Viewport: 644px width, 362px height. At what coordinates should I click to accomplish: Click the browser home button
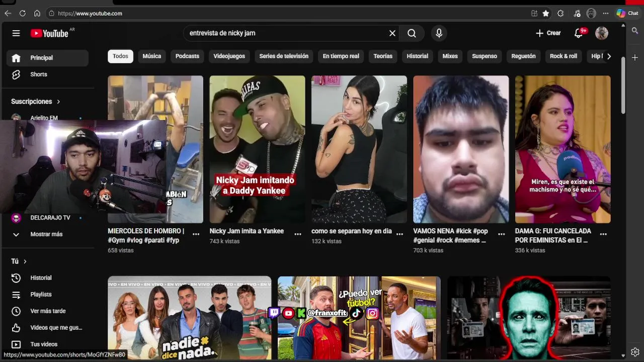click(x=37, y=14)
